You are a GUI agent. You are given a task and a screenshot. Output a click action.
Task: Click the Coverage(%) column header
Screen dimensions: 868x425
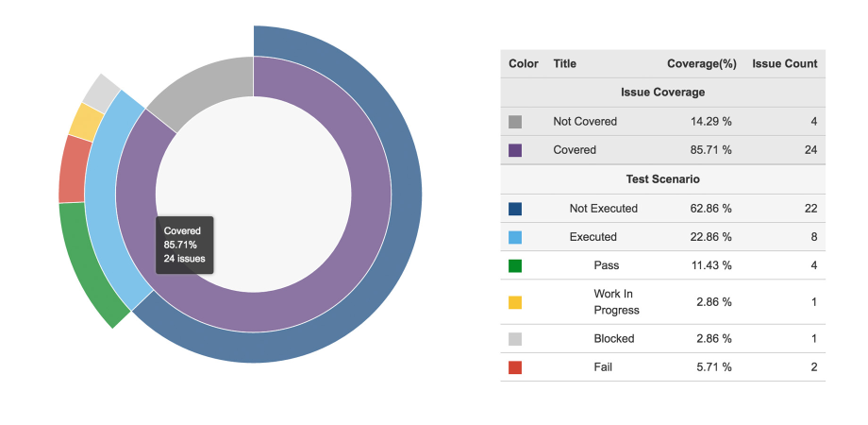tap(701, 63)
